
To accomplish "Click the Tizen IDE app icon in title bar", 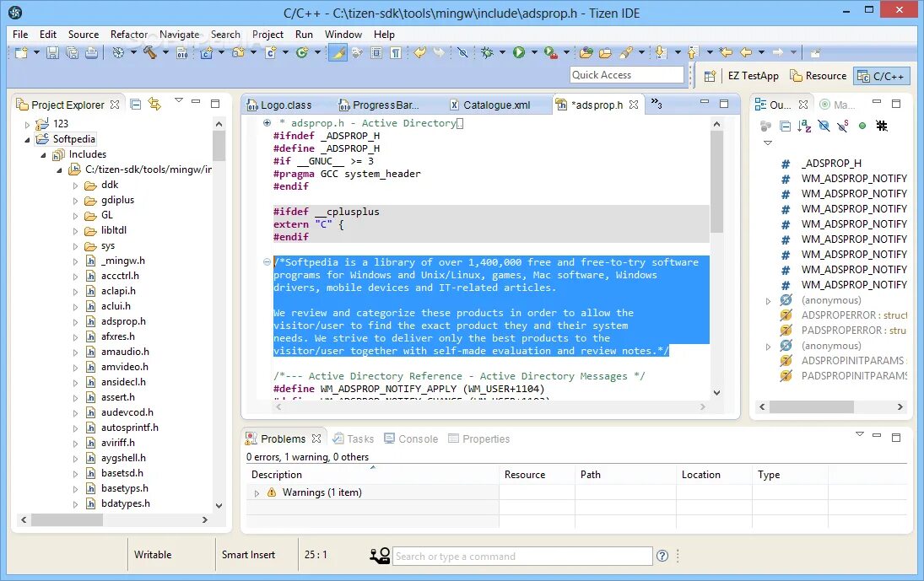I will (x=15, y=13).
